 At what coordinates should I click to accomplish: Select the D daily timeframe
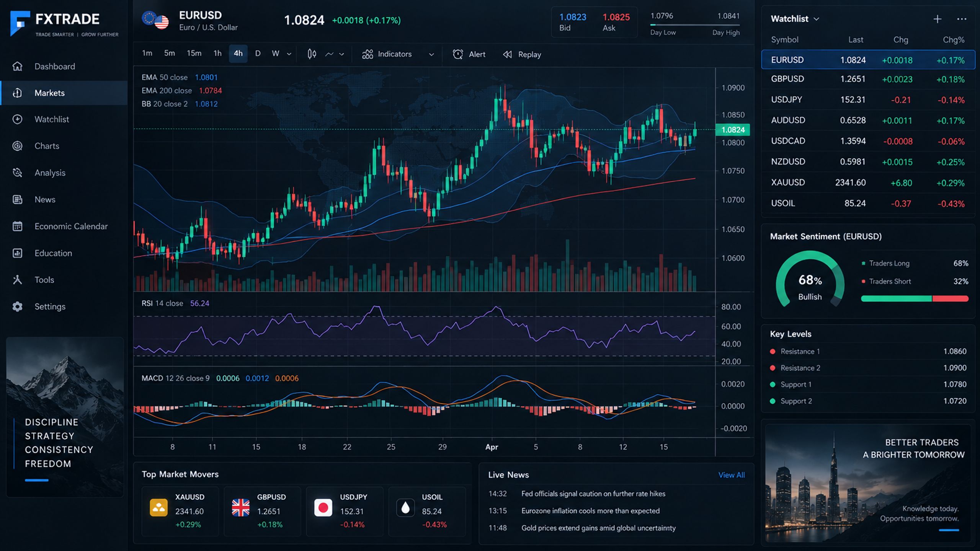[x=258, y=53]
